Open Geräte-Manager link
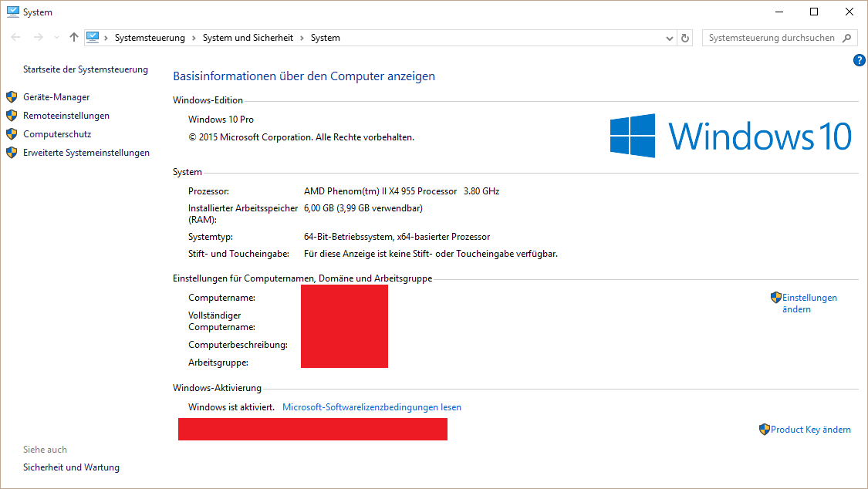 [x=56, y=97]
